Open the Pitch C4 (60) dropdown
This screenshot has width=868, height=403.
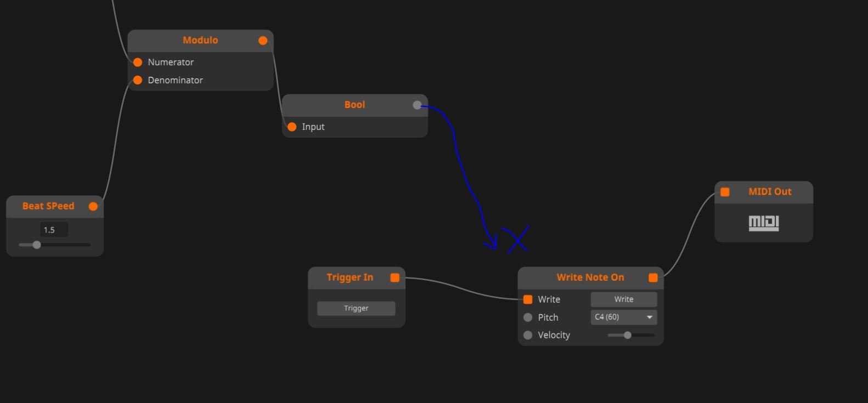(624, 317)
